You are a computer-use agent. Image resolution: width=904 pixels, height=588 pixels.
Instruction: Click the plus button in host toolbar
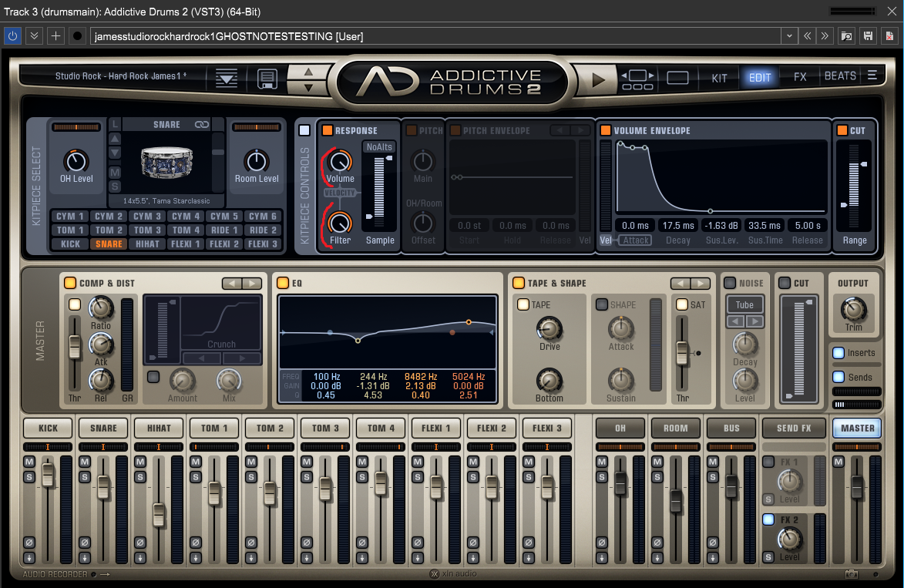coord(55,35)
